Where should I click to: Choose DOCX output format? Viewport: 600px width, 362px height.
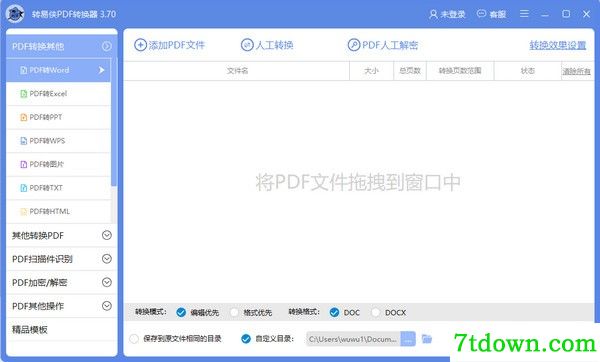point(376,313)
